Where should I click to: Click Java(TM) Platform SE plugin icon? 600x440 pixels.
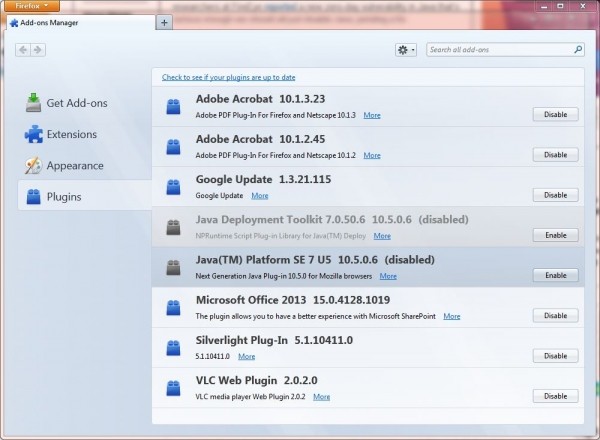(x=173, y=267)
